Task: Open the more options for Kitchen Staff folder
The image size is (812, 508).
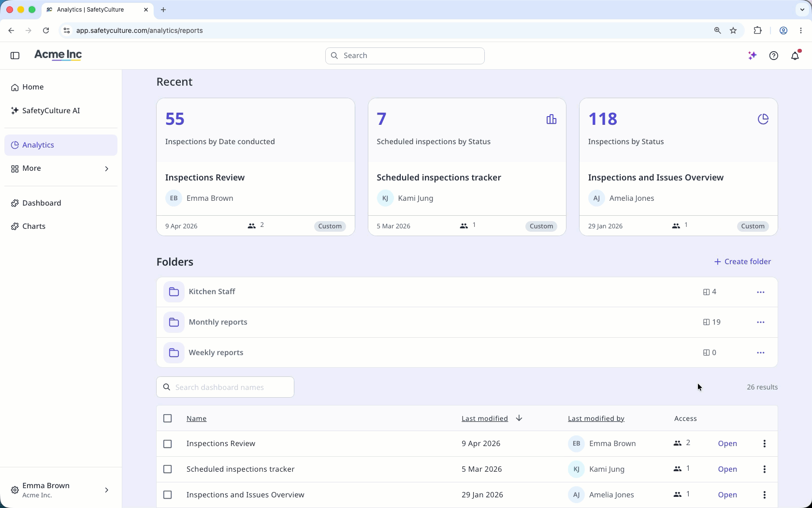Action: point(761,292)
